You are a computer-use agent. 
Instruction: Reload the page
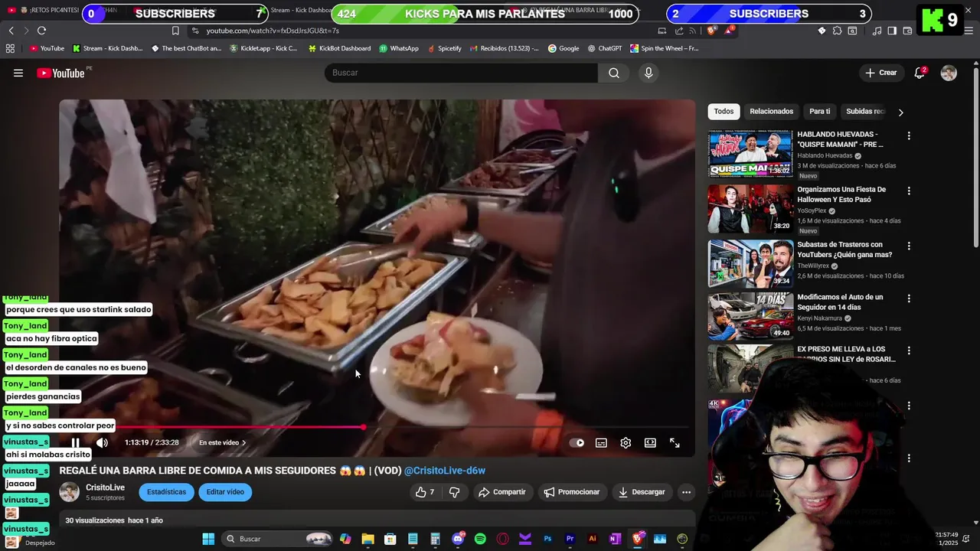tap(41, 31)
